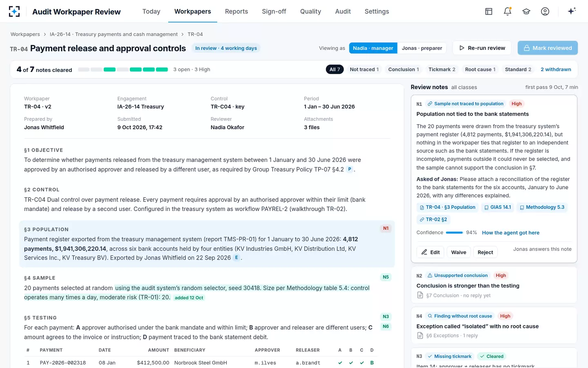
Task: Open the layout panel icon
Action: click(x=489, y=11)
